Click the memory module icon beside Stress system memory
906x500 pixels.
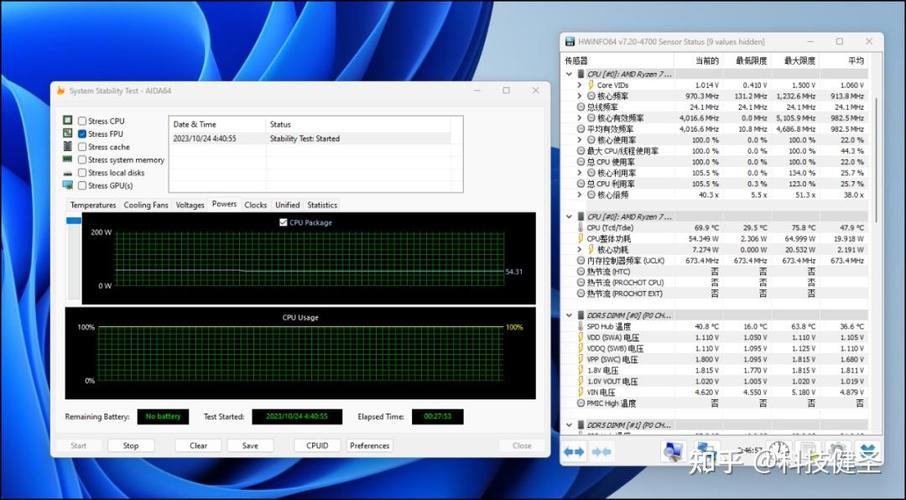click(68, 159)
